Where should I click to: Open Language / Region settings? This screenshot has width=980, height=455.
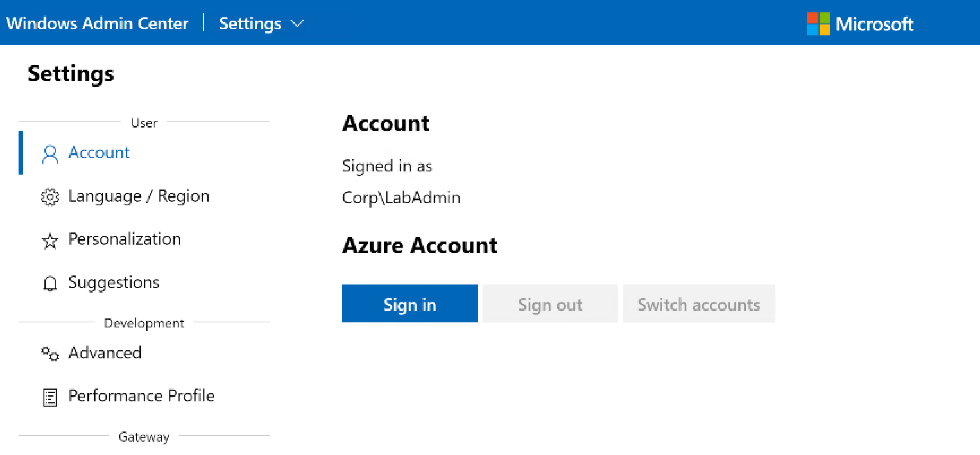(x=139, y=196)
